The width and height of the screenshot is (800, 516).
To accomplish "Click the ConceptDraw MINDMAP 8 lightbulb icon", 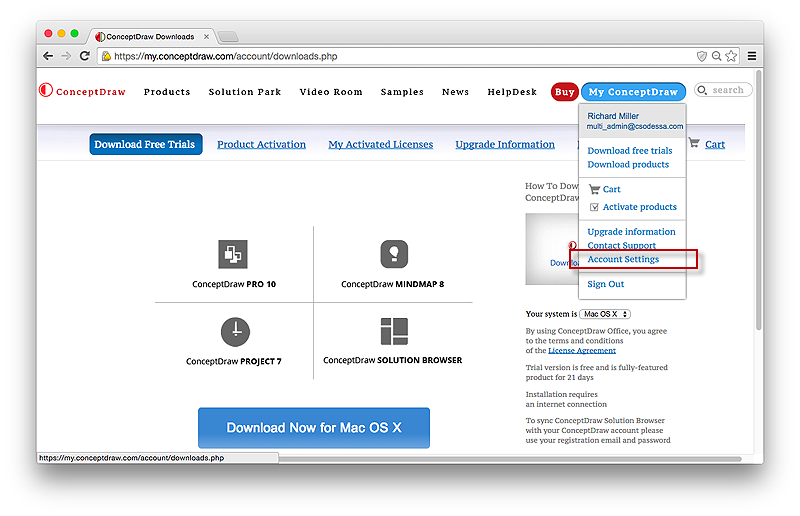I will point(394,254).
